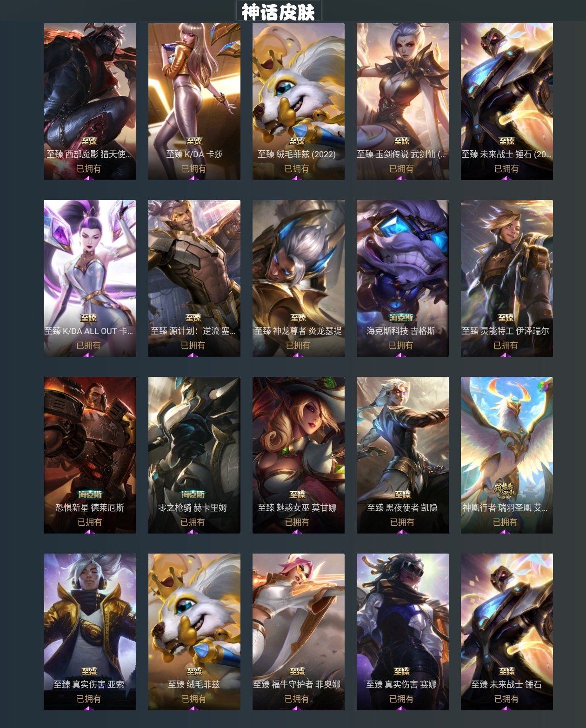
Task: Open the 至臻 真实伤害 亚索 skin card
Action: pos(90,632)
